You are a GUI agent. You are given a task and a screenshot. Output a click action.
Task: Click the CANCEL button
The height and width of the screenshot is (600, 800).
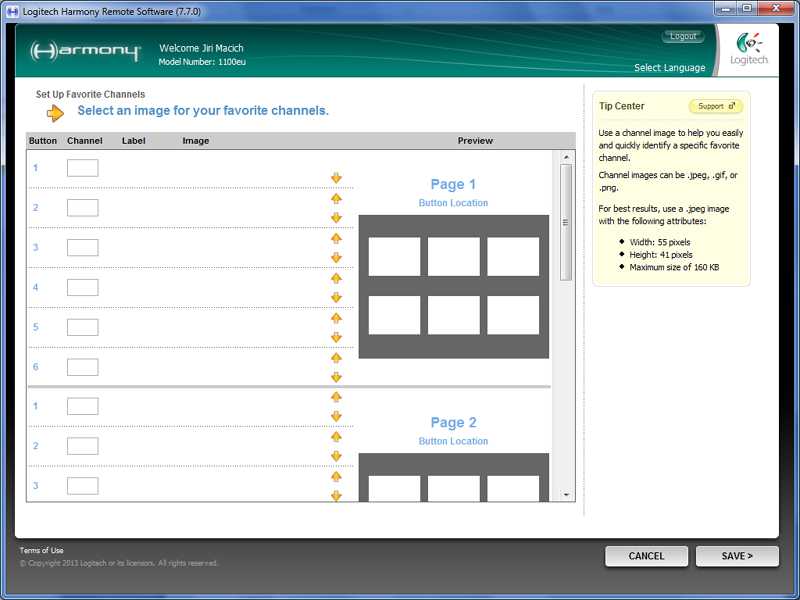click(646, 556)
